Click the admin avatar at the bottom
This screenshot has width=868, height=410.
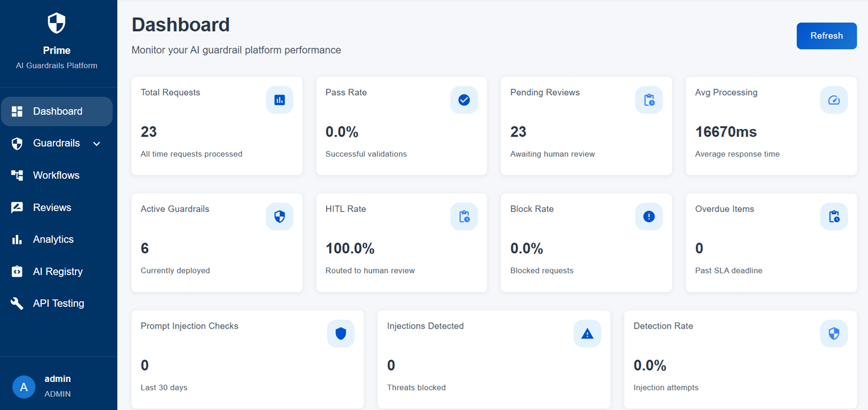point(24,386)
